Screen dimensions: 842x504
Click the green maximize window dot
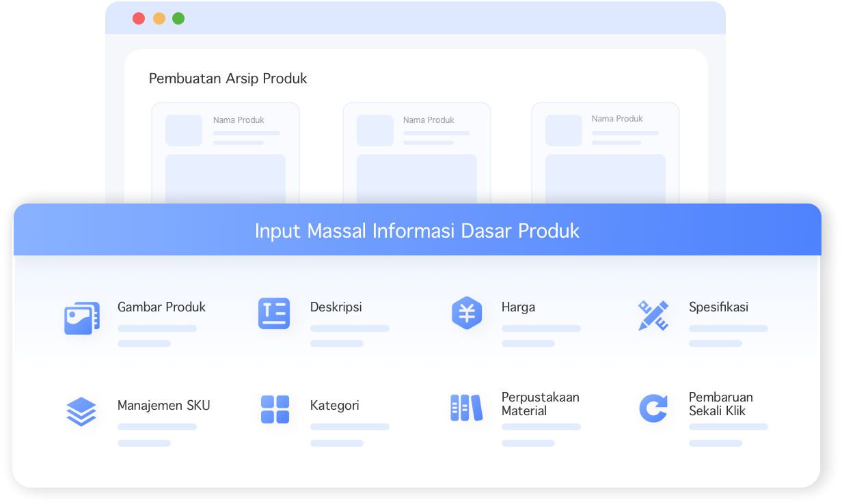coord(178,18)
